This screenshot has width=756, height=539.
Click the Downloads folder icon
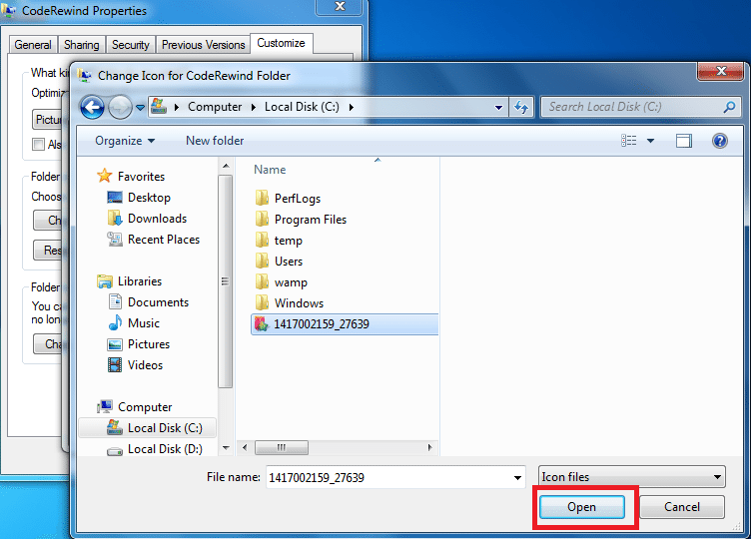(114, 219)
